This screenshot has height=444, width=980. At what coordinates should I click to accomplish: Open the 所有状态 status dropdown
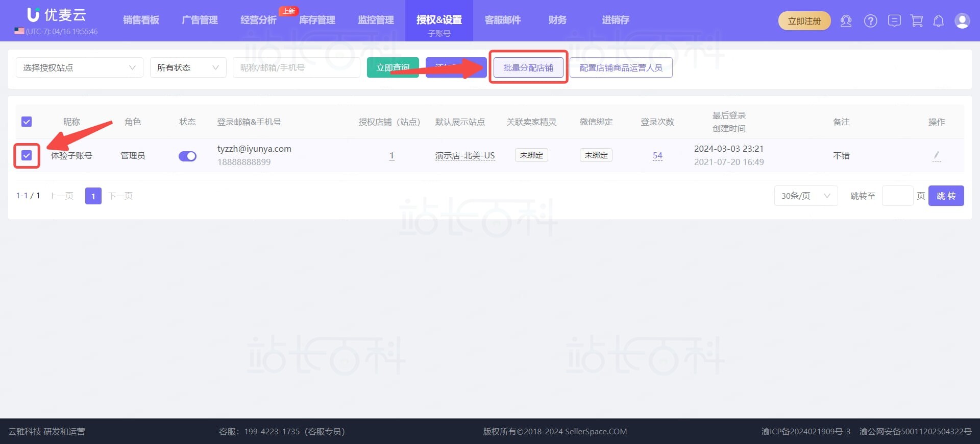(187, 67)
